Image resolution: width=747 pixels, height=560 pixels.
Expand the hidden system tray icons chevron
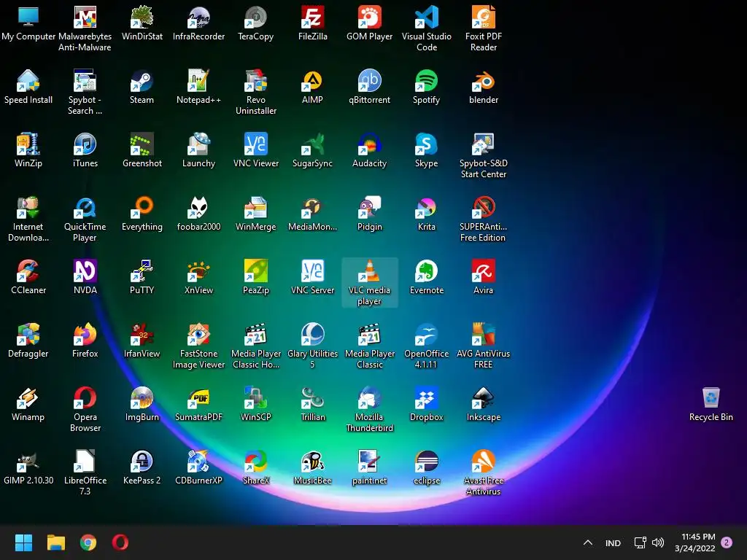[588, 542]
